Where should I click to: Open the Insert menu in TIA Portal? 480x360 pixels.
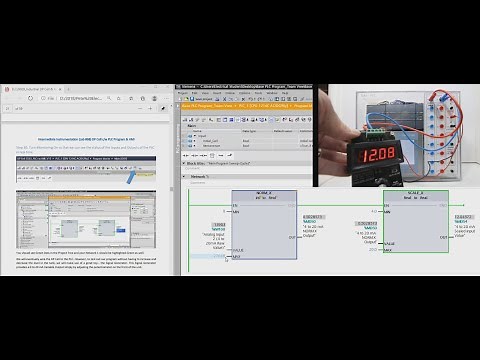click(x=217, y=93)
